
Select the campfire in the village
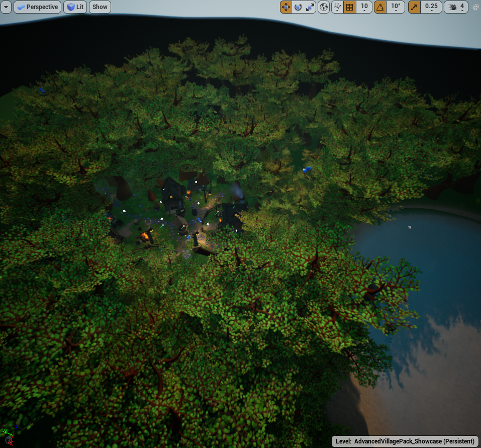click(144, 236)
